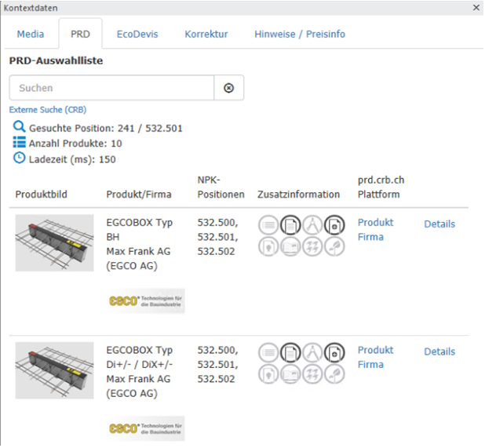This screenshot has height=448, width=485.
Task: Click the compass drawing icon for EGCOBOX Typ Di+/-
Action: click(312, 352)
